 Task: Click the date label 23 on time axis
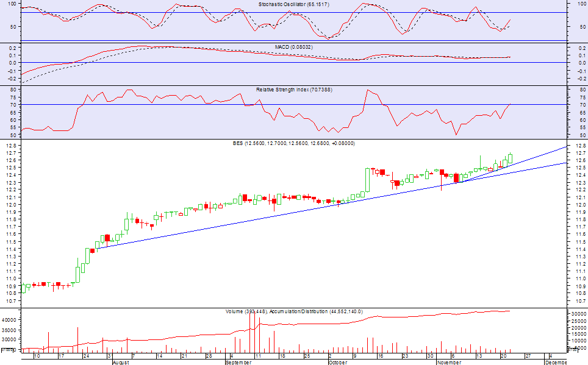[406, 356]
